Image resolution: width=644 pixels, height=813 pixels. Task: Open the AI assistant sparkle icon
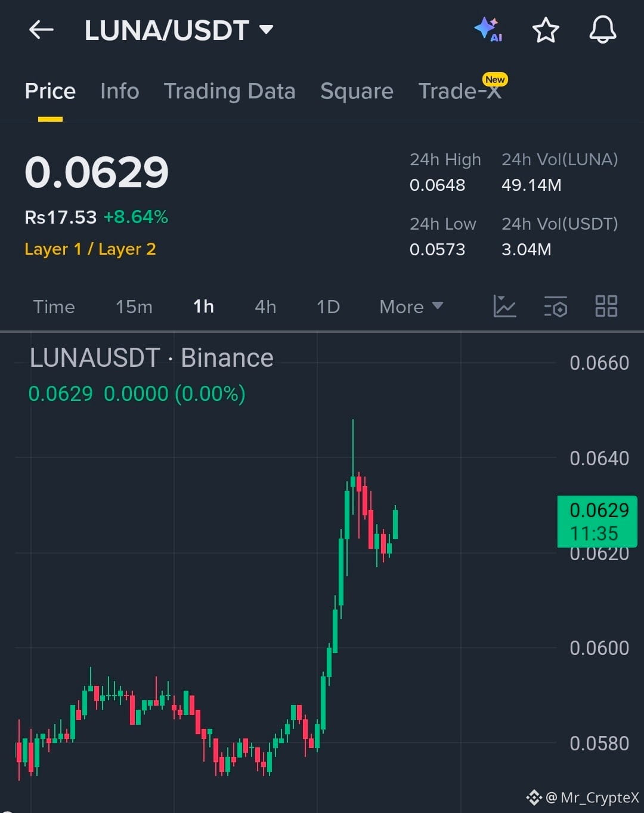[488, 29]
